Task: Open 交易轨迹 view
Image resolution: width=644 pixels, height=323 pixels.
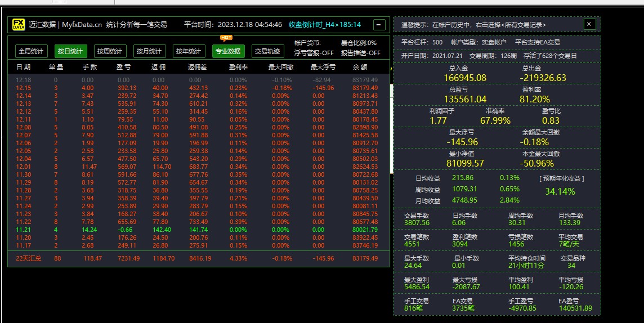Action: click(267, 51)
